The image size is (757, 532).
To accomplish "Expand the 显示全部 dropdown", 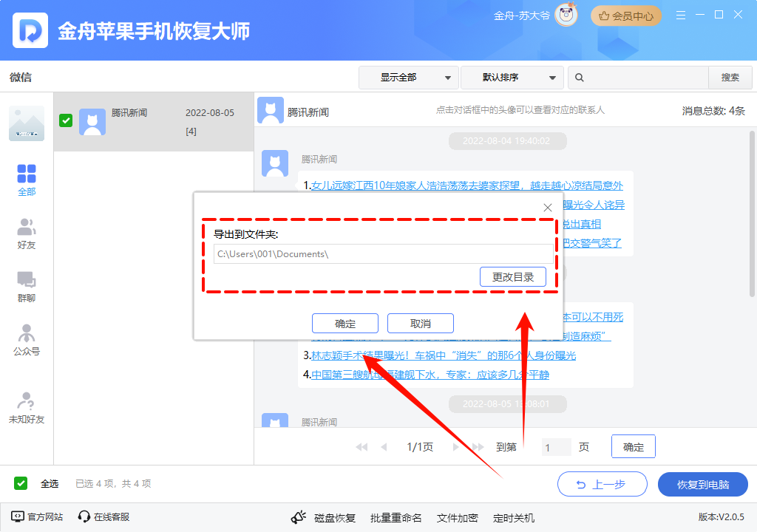I will pos(408,78).
